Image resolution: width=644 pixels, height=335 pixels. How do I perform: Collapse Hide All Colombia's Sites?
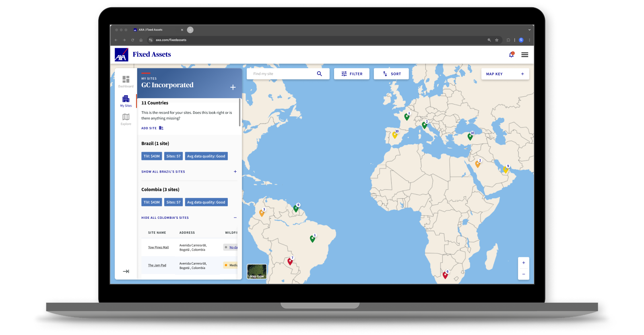point(165,218)
